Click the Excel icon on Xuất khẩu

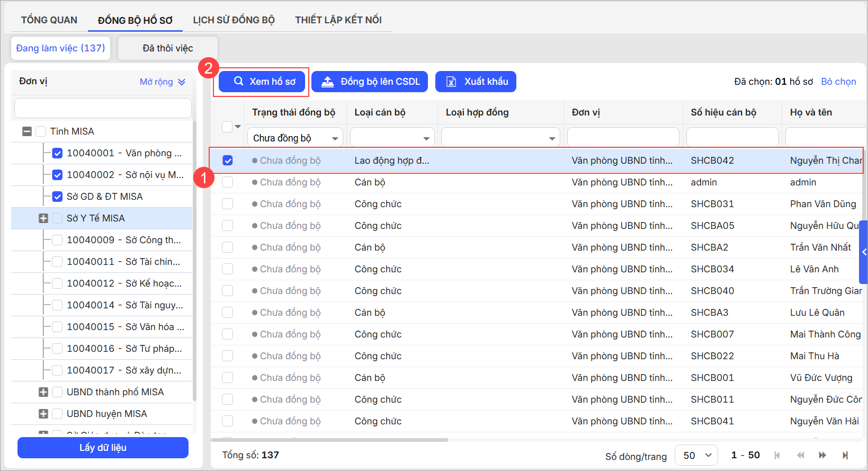click(451, 82)
